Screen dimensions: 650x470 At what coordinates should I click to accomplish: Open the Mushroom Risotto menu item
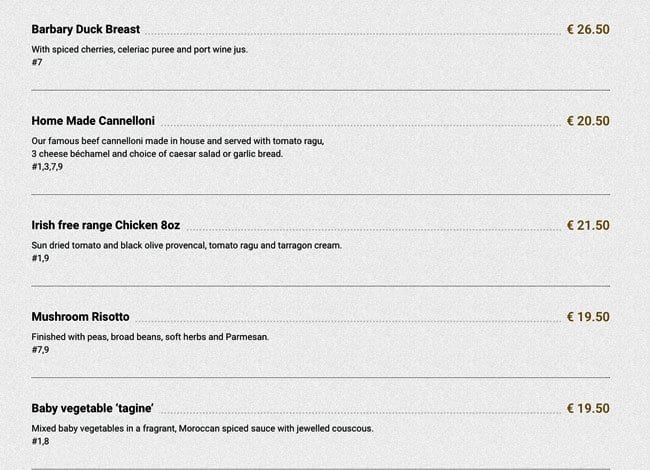click(80, 317)
